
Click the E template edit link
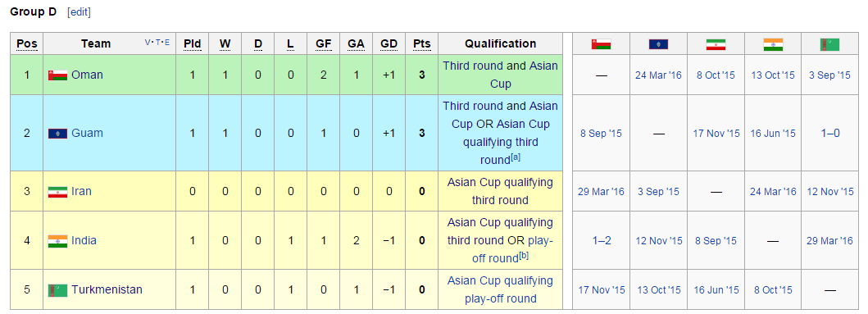(x=167, y=43)
